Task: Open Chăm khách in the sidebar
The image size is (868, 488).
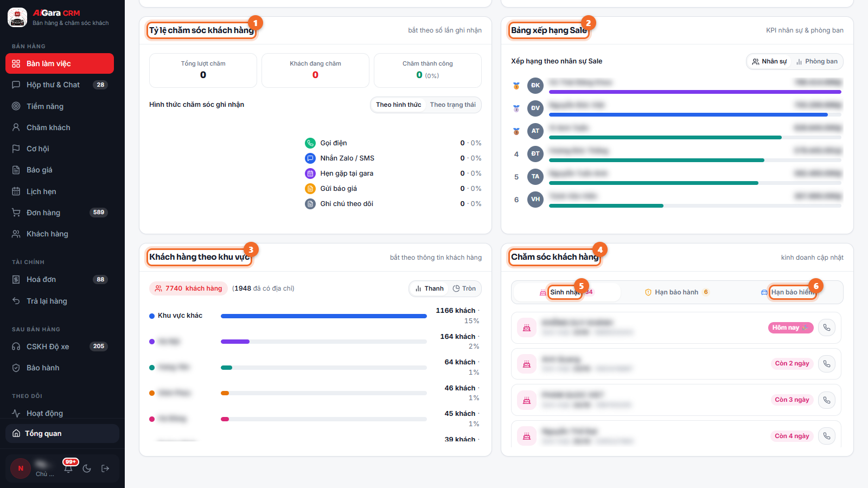Action: (x=60, y=127)
